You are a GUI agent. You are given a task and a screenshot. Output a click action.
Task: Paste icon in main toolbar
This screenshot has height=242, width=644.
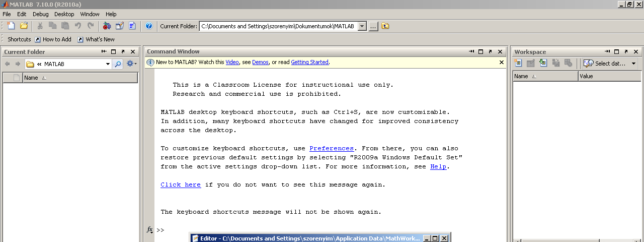click(x=65, y=26)
